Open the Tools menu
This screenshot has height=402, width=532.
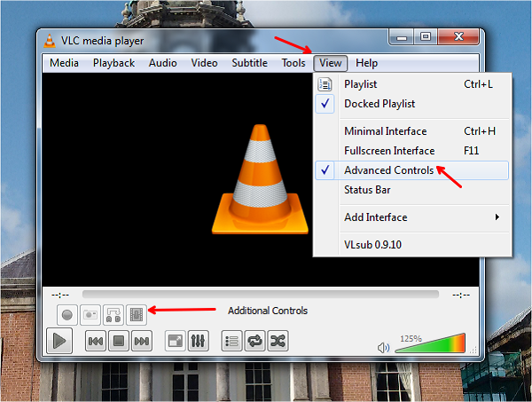point(293,63)
